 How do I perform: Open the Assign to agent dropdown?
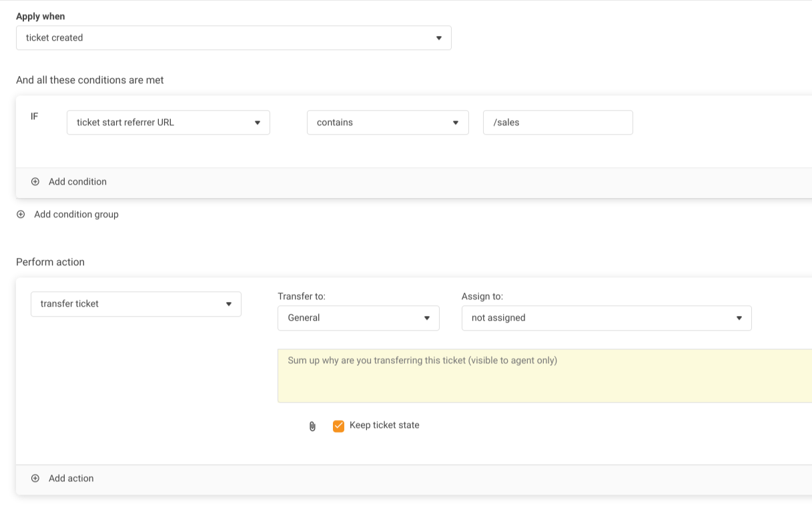606,318
